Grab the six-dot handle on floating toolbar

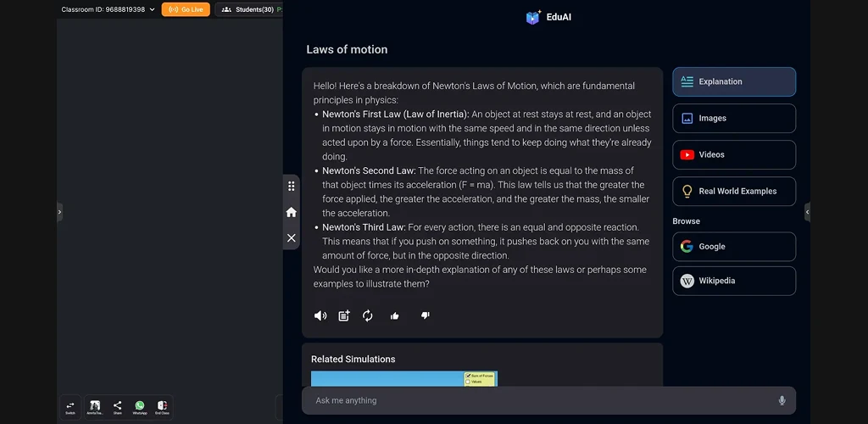292,186
